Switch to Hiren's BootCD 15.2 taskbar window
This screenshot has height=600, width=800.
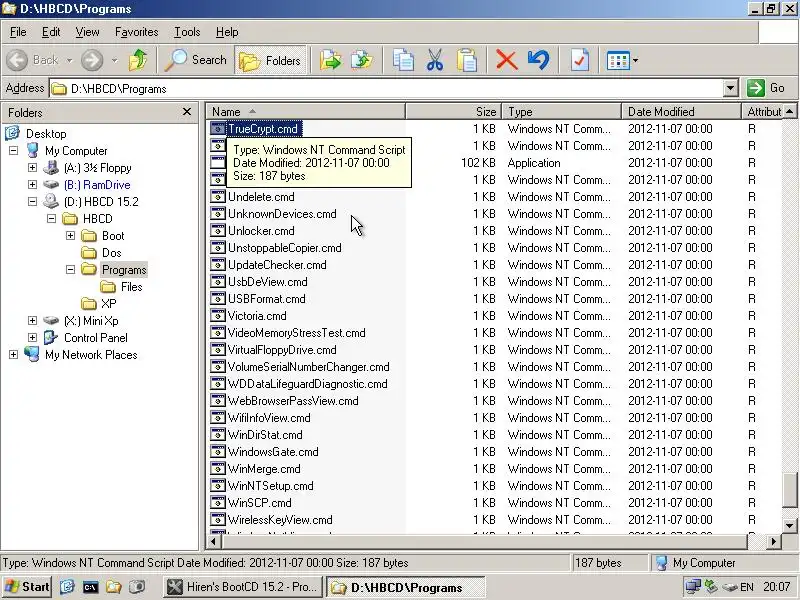coord(243,587)
